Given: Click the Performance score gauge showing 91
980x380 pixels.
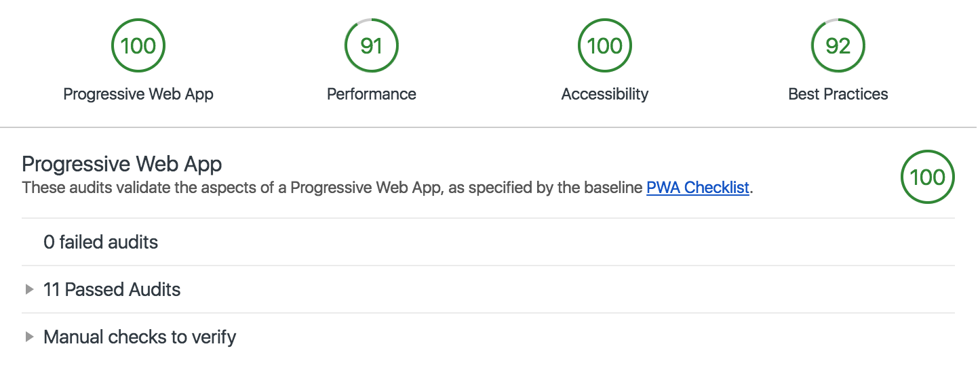Looking at the screenshot, I should pyautogui.click(x=372, y=45).
